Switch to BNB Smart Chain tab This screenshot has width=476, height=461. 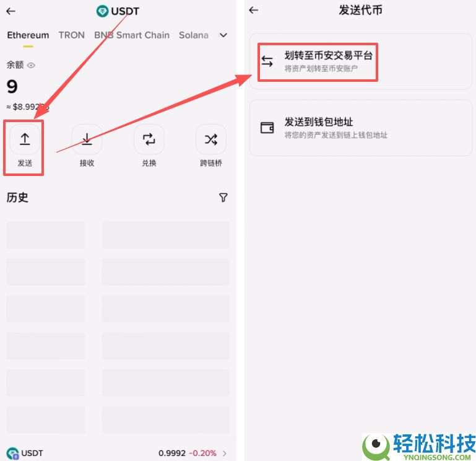tap(132, 35)
